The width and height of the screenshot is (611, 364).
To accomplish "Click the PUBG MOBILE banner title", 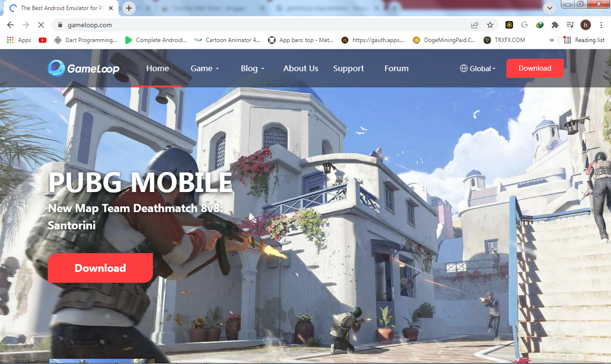I will tap(140, 182).
